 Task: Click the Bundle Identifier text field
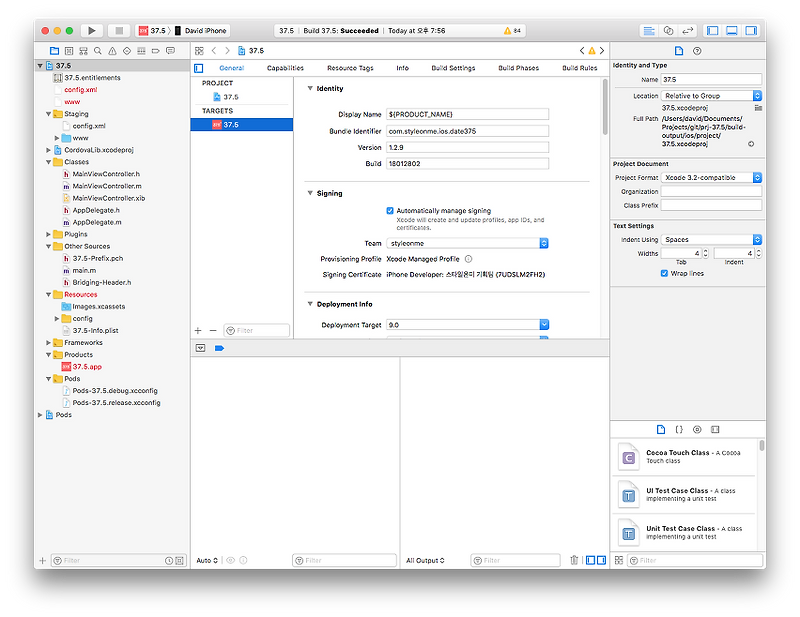pyautogui.click(x=467, y=131)
